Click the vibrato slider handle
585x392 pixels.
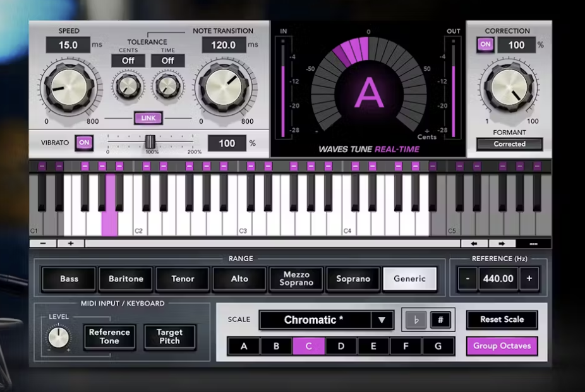click(150, 141)
